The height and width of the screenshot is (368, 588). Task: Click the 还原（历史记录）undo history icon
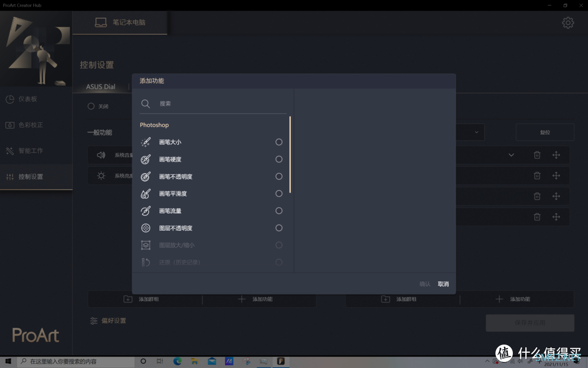pos(145,262)
